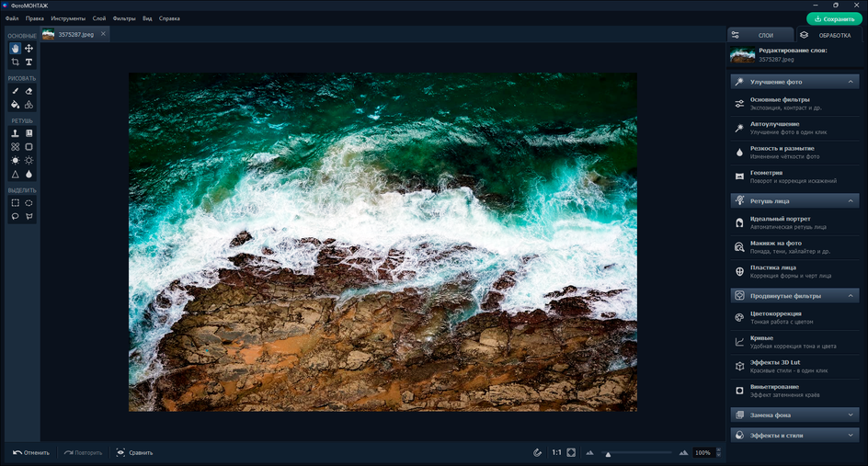
Task: Click the fit-to-screen icon
Action: pyautogui.click(x=571, y=453)
